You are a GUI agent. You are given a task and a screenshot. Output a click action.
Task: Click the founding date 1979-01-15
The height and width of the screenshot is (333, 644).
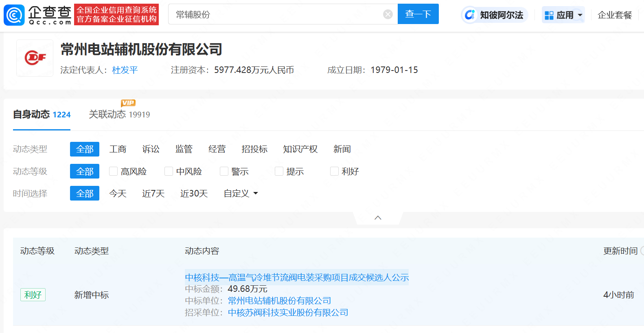394,70
